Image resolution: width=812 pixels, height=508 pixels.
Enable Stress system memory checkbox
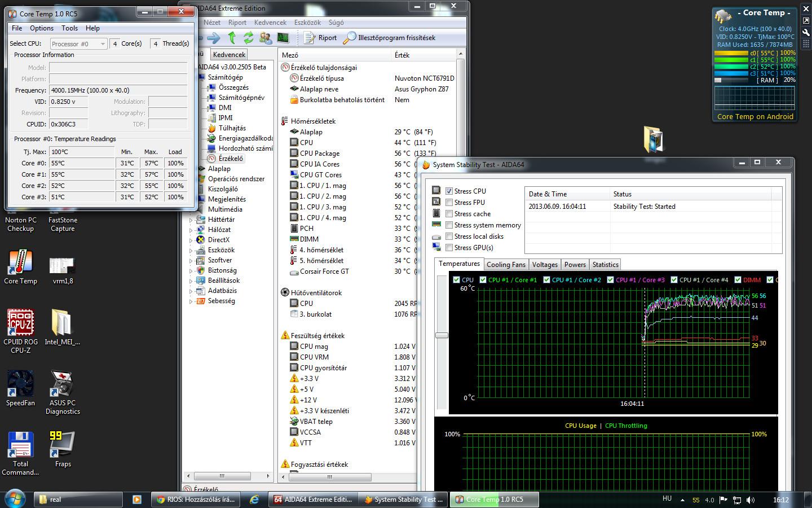449,225
